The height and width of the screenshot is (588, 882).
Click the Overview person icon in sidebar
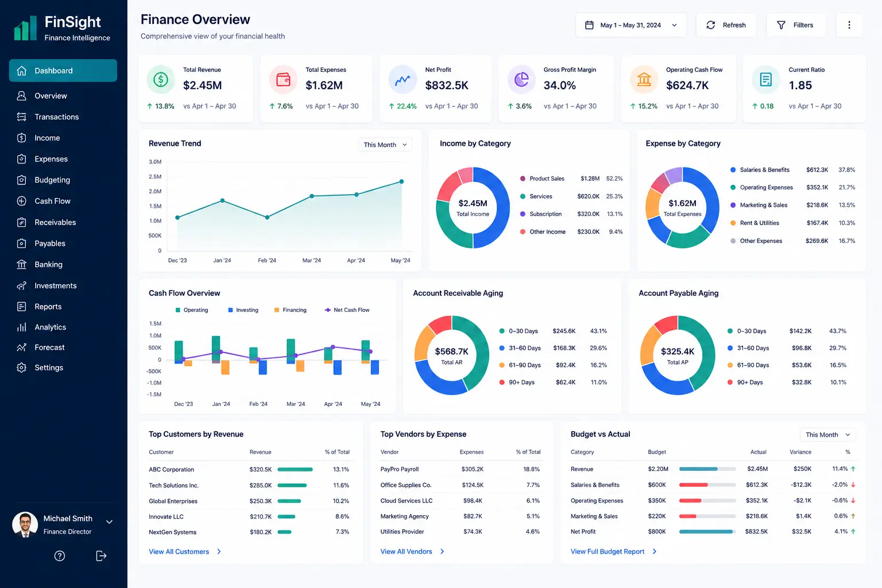(x=22, y=96)
